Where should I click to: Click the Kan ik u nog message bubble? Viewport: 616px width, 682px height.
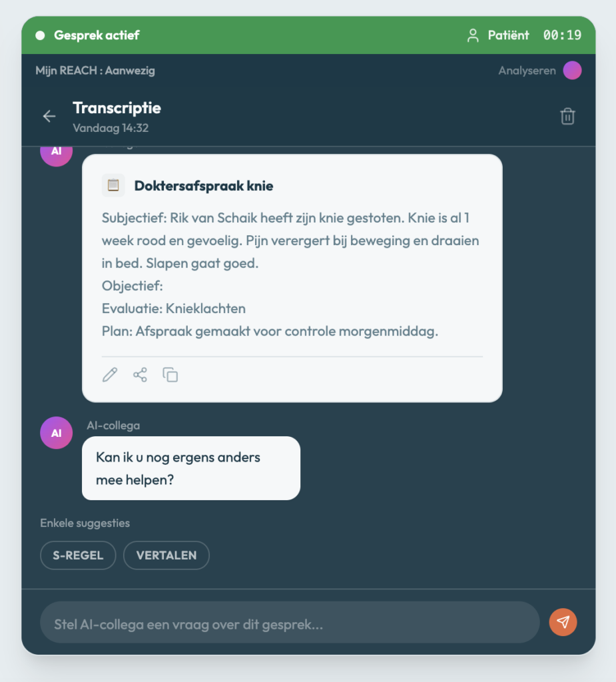[x=190, y=468]
